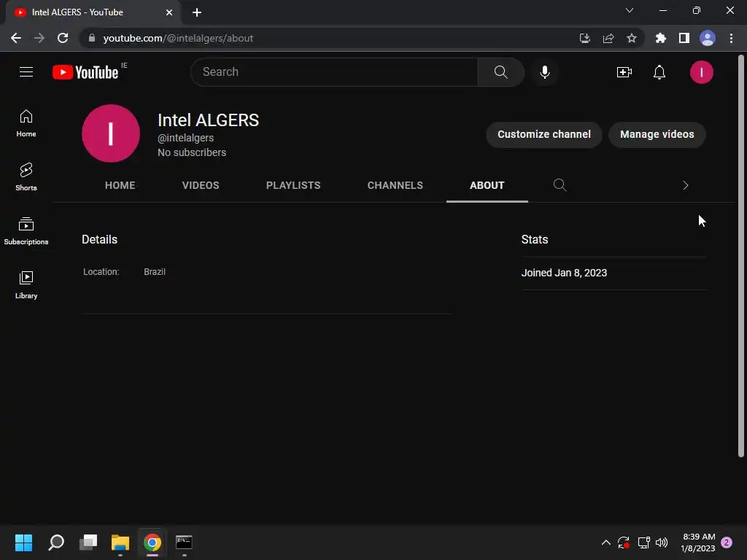
Task: Open File Explorer from taskbar
Action: point(120,542)
